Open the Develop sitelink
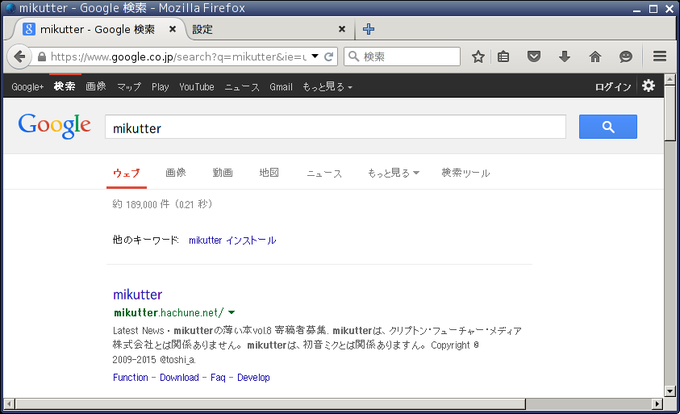This screenshot has width=680, height=414. tap(253, 377)
